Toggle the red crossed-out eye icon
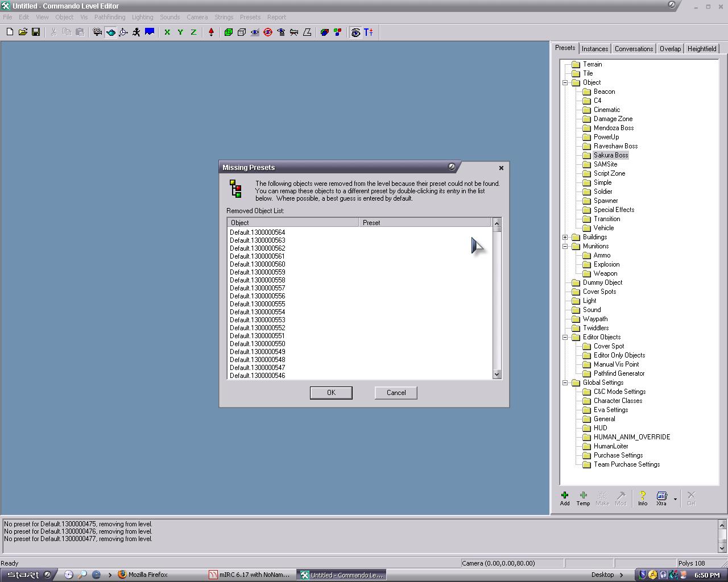This screenshot has height=582, width=728. [268, 32]
